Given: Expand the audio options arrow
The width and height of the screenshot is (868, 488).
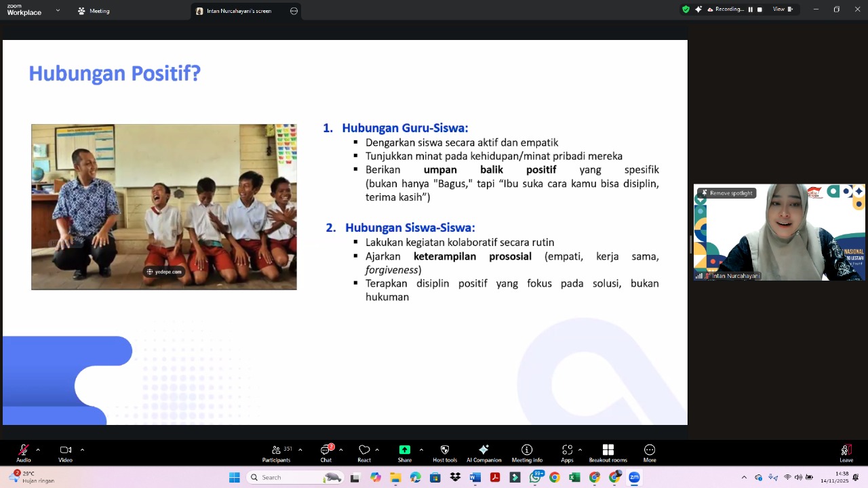Looking at the screenshot, I should [38, 449].
